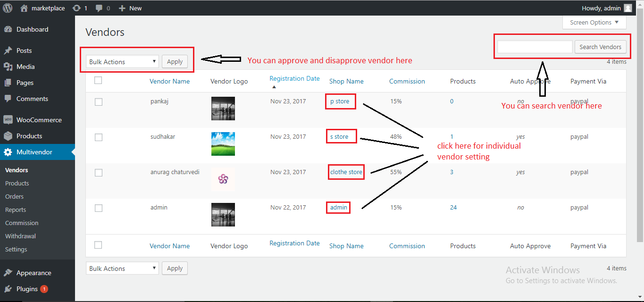Open the top Bulk Actions dropdown
The width and height of the screenshot is (644, 302).
122,61
